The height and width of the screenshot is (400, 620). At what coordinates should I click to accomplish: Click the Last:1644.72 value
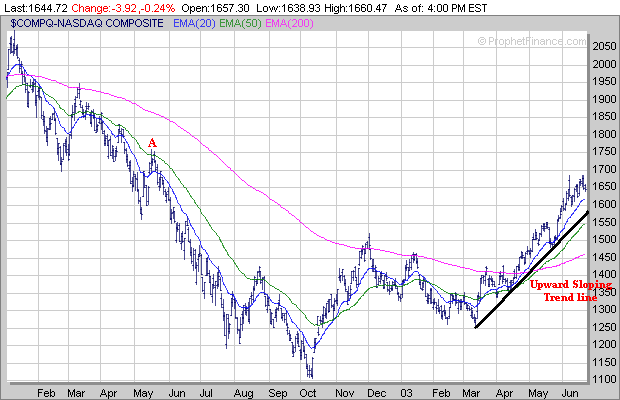pos(36,8)
